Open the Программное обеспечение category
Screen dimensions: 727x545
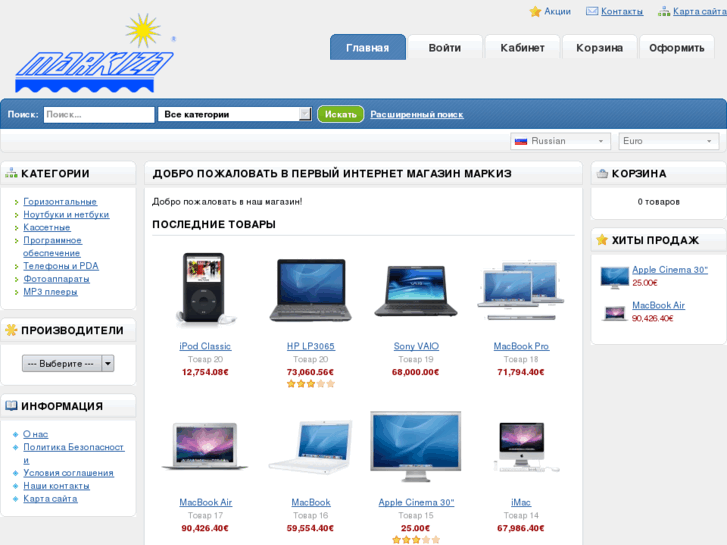click(52, 246)
